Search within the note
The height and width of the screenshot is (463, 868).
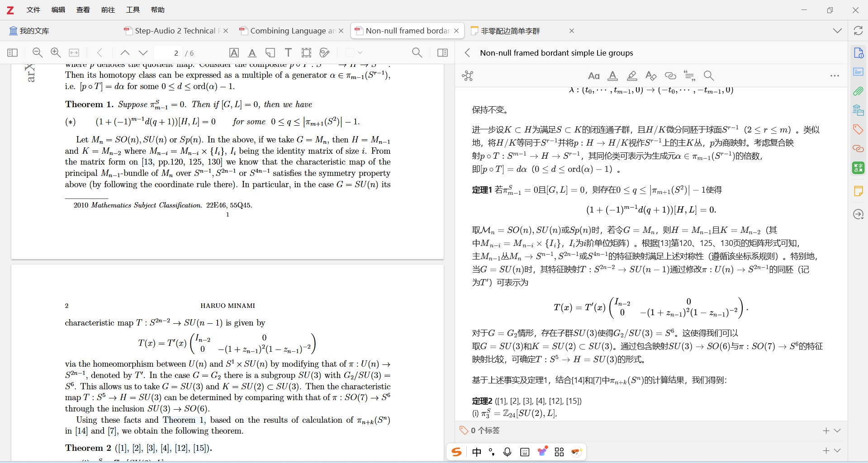tap(709, 76)
